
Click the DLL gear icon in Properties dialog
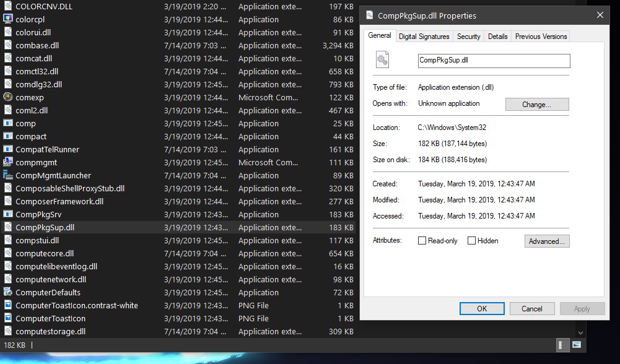[382, 60]
